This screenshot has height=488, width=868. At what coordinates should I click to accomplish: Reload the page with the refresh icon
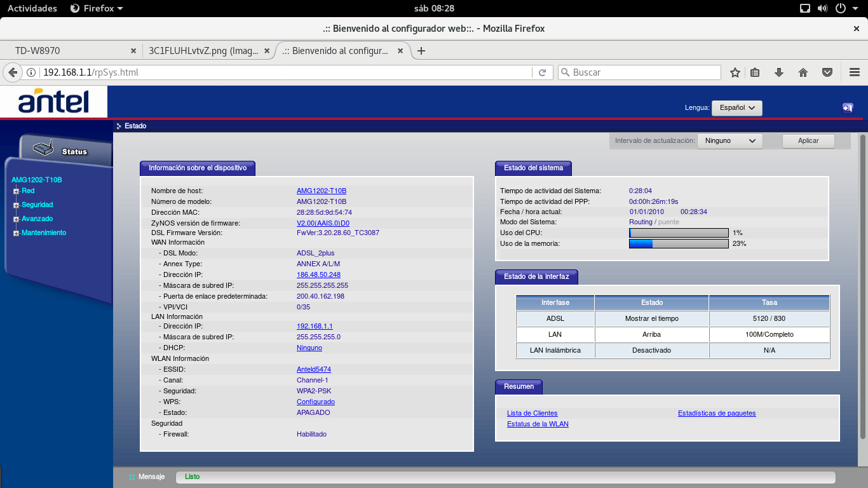(x=542, y=72)
